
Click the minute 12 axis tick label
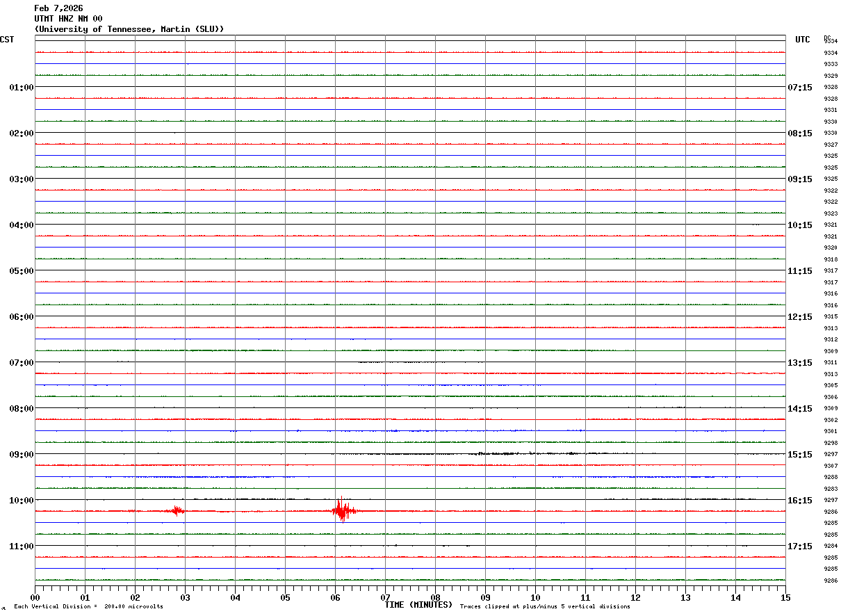click(635, 597)
